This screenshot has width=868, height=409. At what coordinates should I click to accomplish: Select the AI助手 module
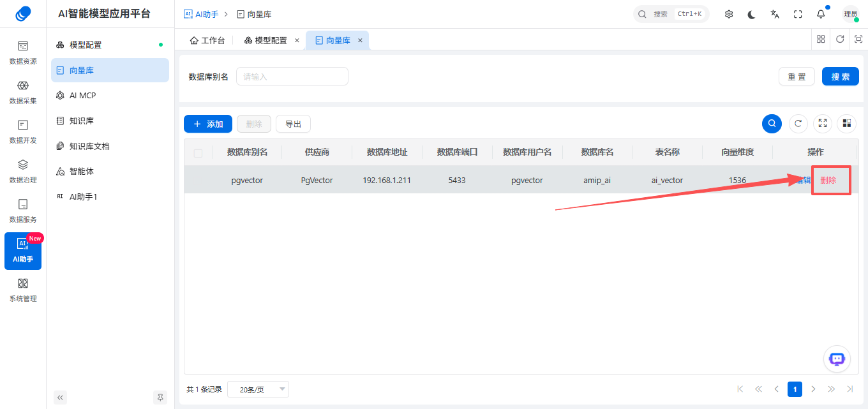click(x=23, y=251)
